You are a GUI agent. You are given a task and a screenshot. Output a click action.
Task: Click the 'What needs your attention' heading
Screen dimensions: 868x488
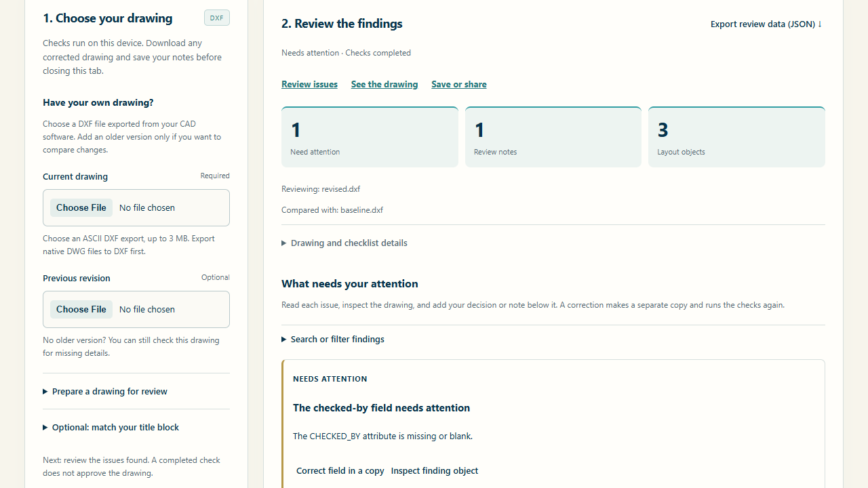click(x=350, y=284)
